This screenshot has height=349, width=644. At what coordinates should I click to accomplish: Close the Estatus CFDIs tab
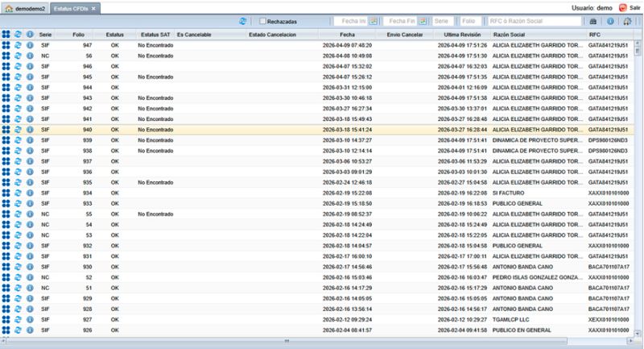93,7
